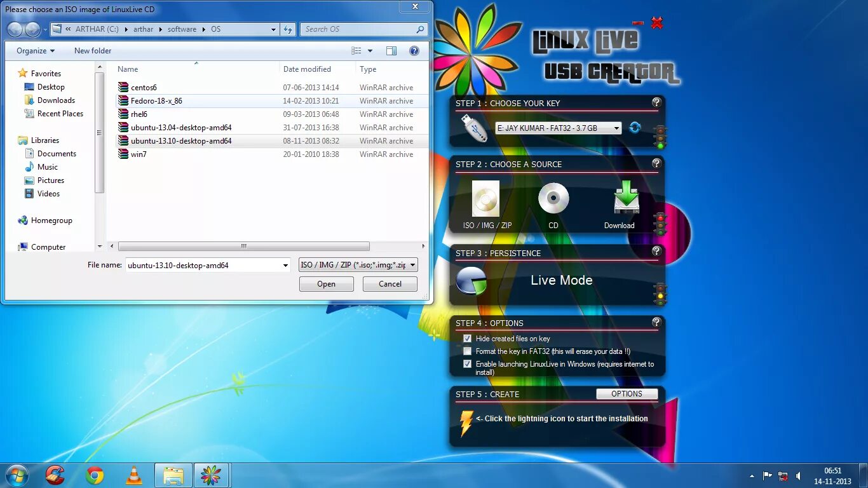
Task: Click the Download source icon
Action: [627, 198]
